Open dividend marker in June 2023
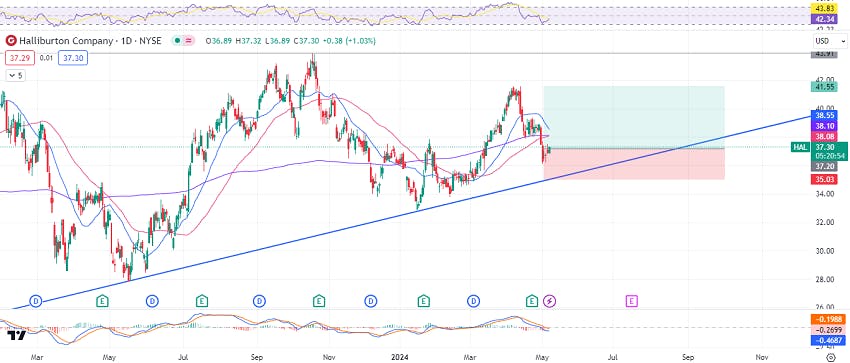 coord(152,301)
